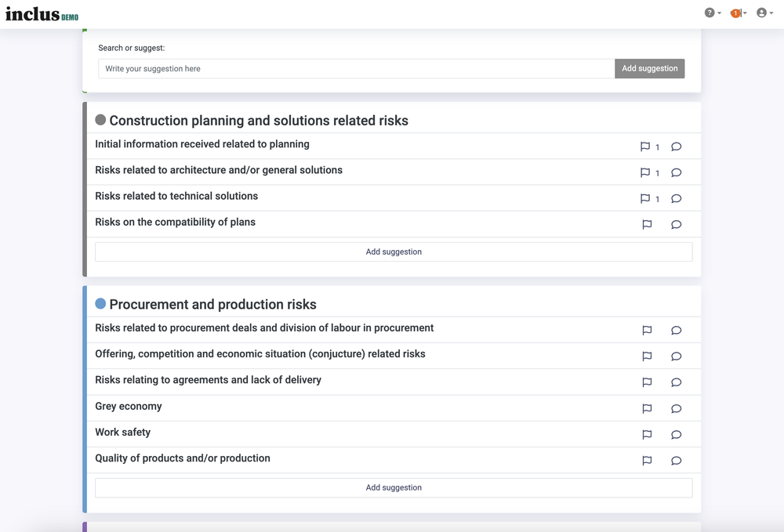Click the blue dot of Procurement category
The height and width of the screenshot is (532, 784).
click(100, 304)
